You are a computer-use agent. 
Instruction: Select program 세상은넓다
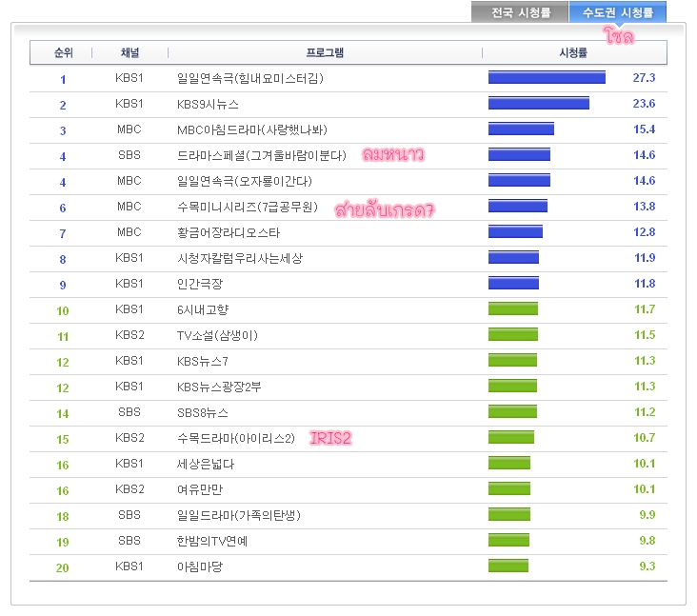click(206, 465)
